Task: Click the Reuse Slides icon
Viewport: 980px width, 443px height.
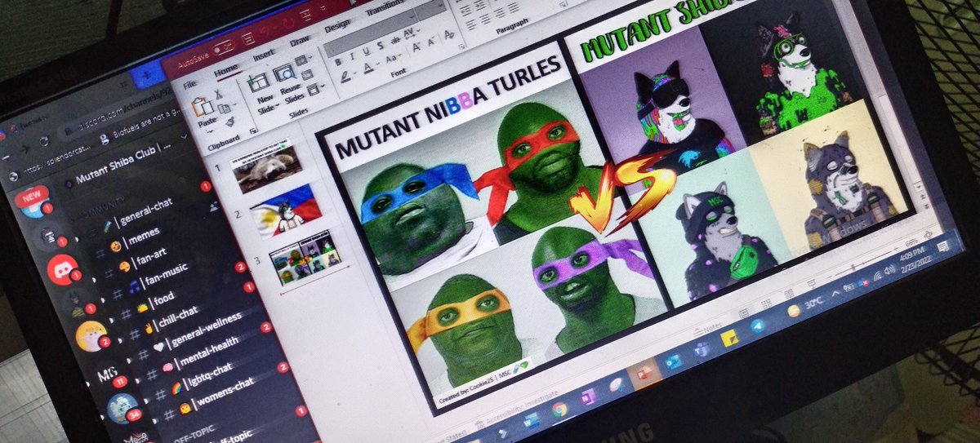Action: [284, 75]
